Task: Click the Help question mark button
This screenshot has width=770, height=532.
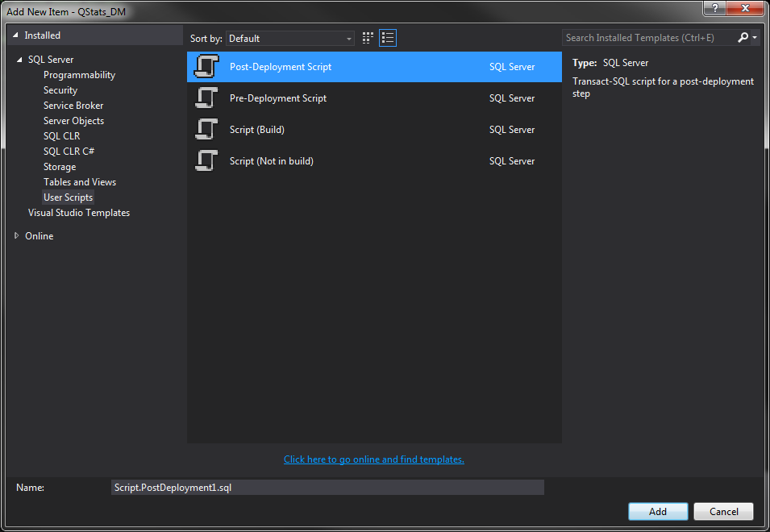Action: (x=714, y=8)
